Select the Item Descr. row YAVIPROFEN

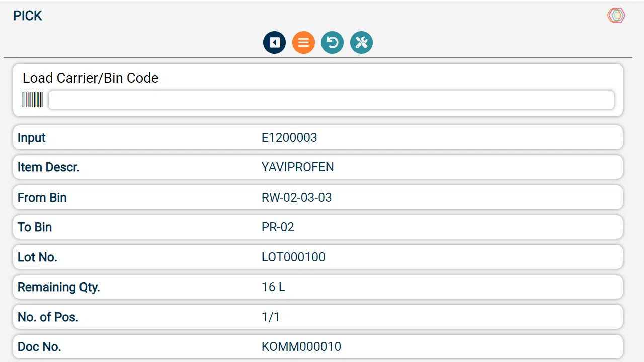pyautogui.click(x=318, y=167)
